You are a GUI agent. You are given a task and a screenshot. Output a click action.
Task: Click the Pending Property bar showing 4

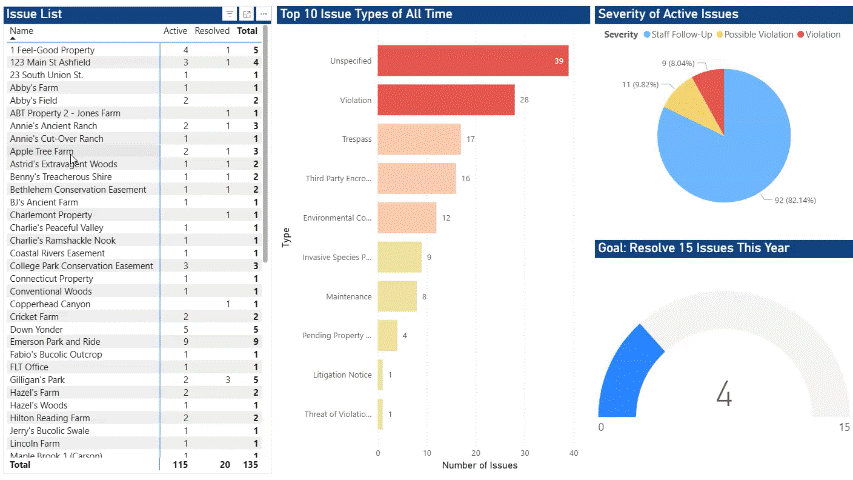(x=387, y=335)
